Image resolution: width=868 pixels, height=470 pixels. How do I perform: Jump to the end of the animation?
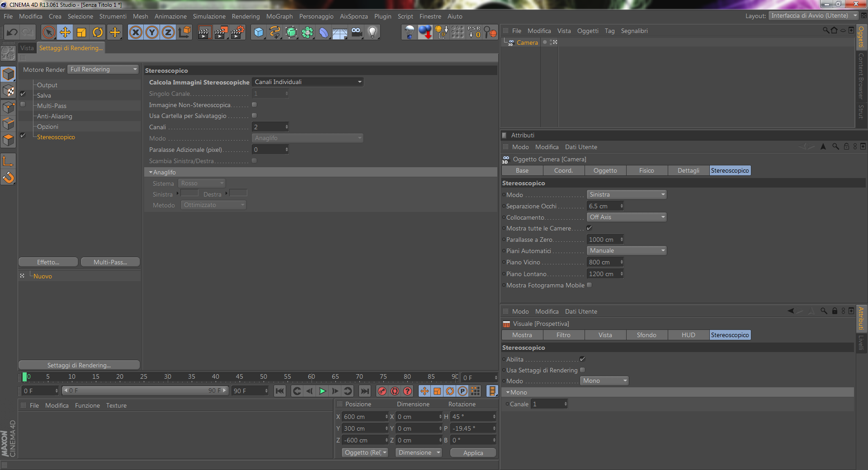coord(365,391)
